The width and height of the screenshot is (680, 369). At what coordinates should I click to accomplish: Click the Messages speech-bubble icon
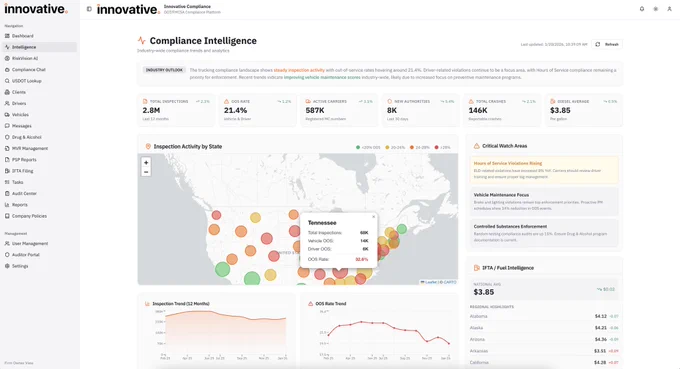(x=7, y=126)
